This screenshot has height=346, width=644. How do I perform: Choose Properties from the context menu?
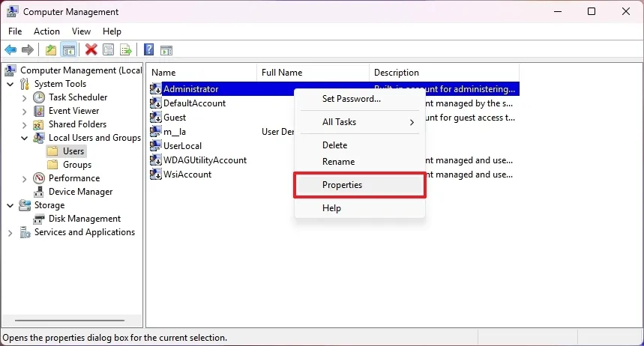coord(342,185)
